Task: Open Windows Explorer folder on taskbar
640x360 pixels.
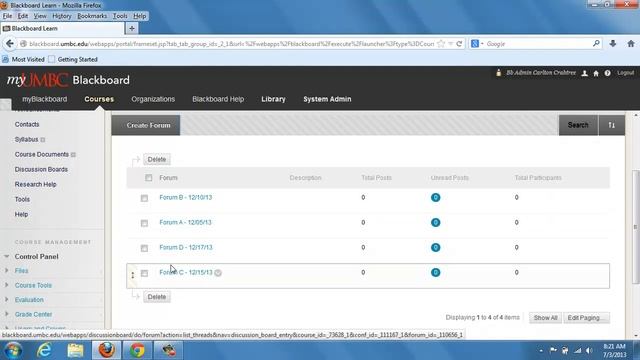Action: tap(75, 350)
